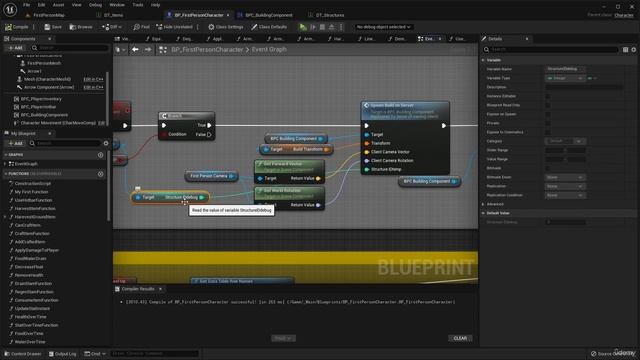Image resolution: width=640 pixels, height=360 pixels.
Task: Click Browse in the blueprint toolbar
Action: 81,27
